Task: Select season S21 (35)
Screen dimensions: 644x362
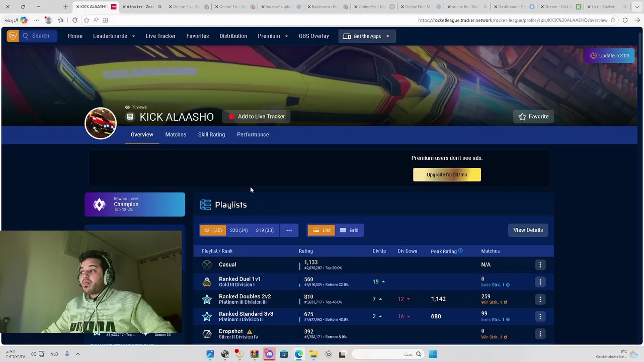Action: tap(213, 230)
